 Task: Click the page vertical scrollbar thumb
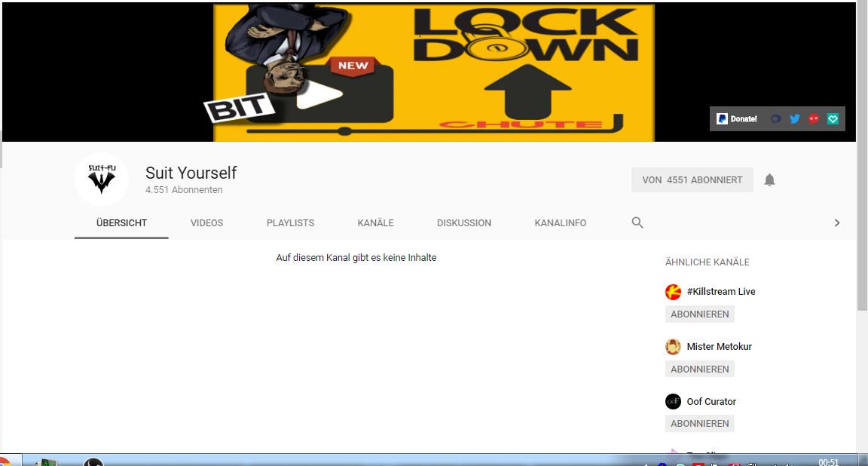coord(862,156)
